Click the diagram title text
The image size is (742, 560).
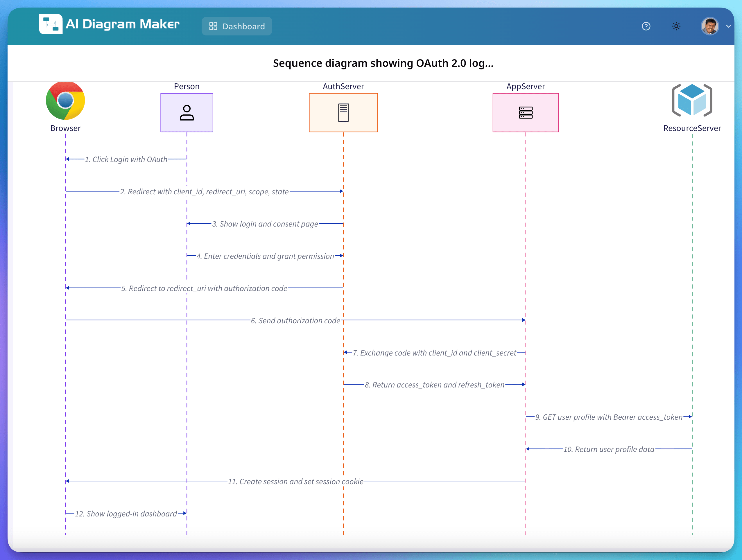click(x=383, y=63)
